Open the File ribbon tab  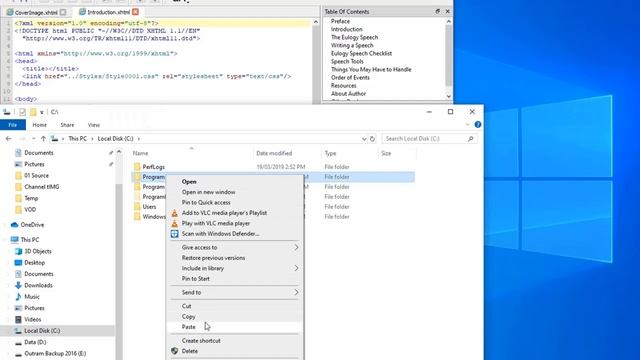[13, 125]
